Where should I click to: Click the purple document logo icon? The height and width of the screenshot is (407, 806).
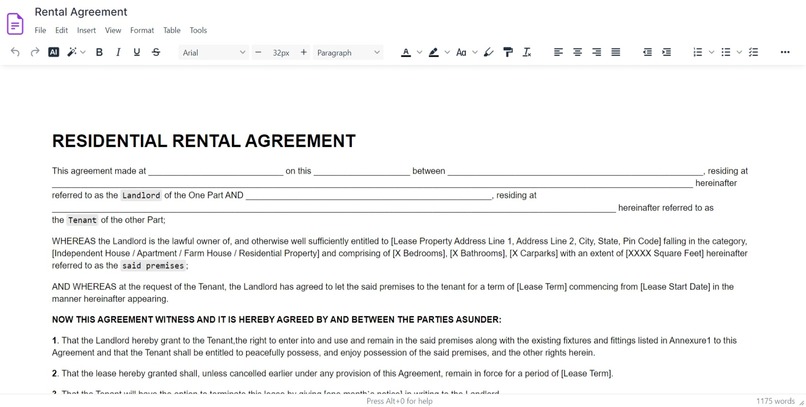point(15,24)
